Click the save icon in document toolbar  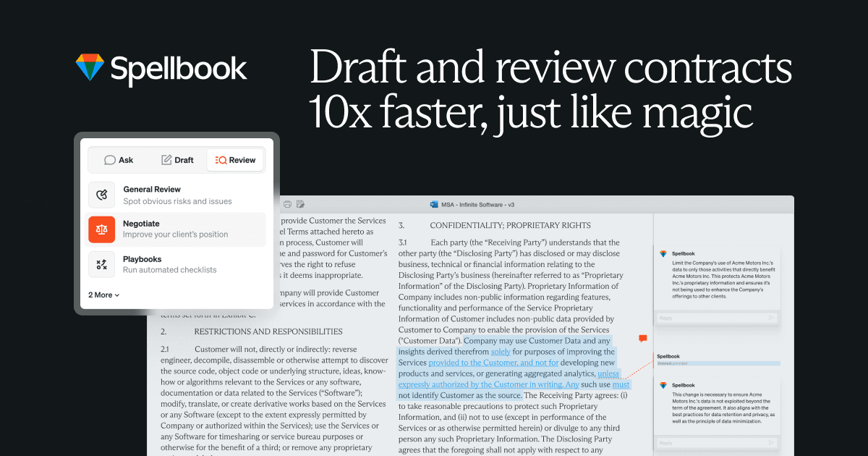300,204
